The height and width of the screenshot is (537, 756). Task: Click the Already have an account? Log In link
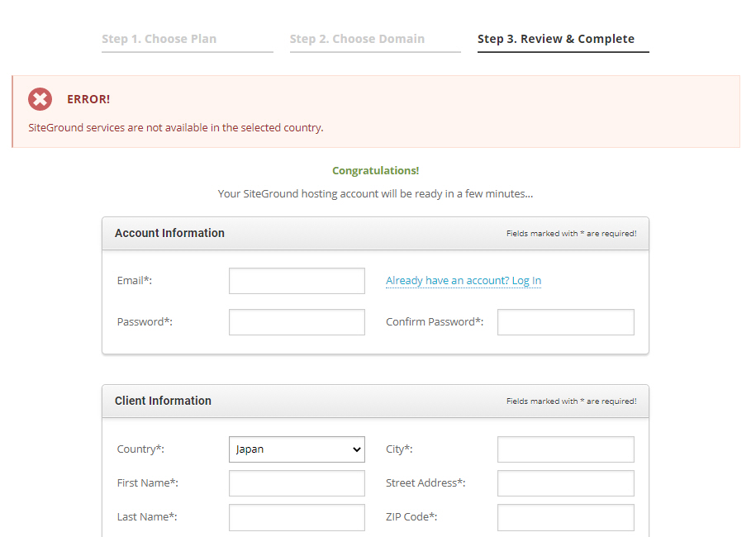(464, 281)
